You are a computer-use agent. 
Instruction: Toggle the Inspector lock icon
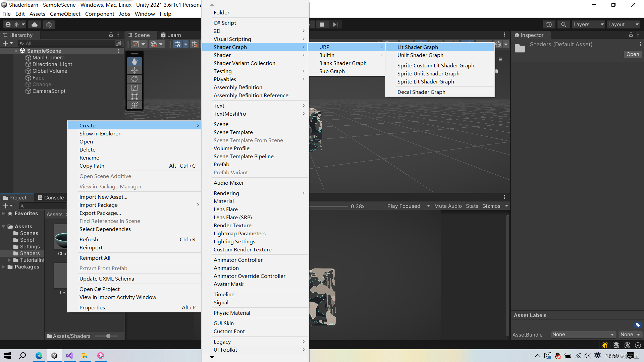pyautogui.click(x=631, y=35)
